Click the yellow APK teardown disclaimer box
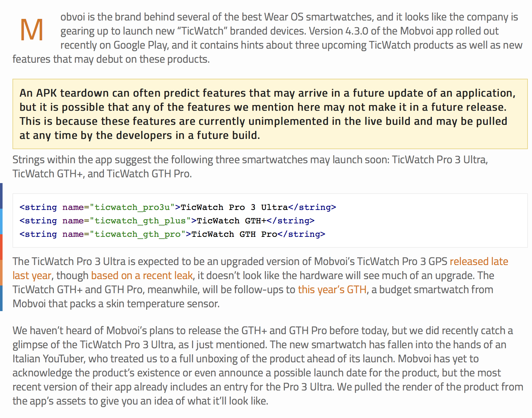Image resolution: width=532 pixels, height=418 pixels. coord(270,114)
